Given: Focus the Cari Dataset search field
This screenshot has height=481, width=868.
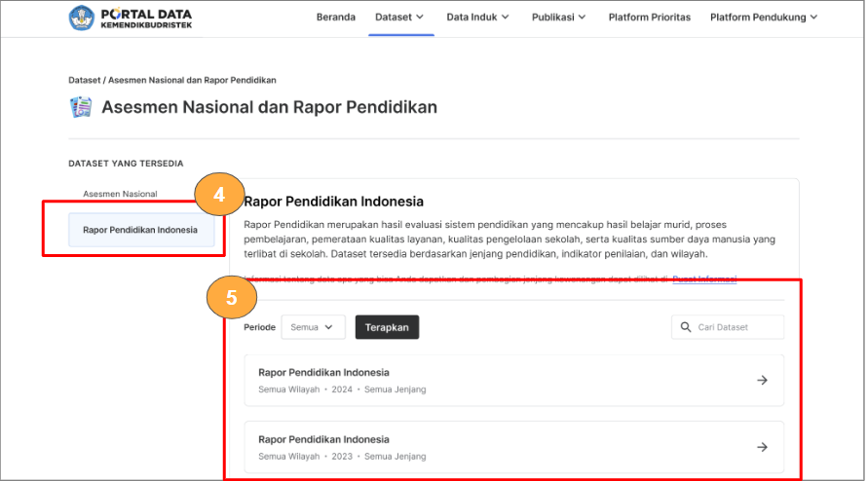Looking at the screenshot, I should 728,327.
